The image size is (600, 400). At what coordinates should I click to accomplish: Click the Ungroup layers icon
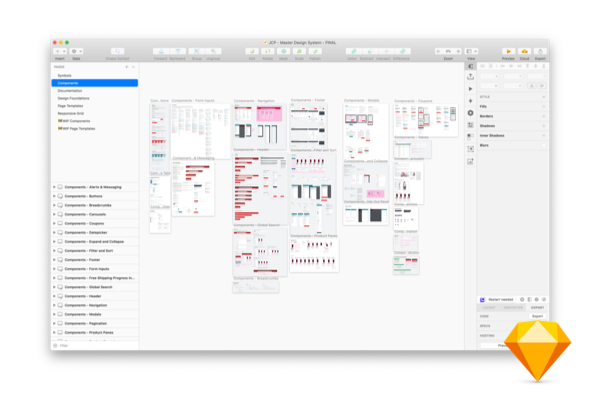pos(213,51)
